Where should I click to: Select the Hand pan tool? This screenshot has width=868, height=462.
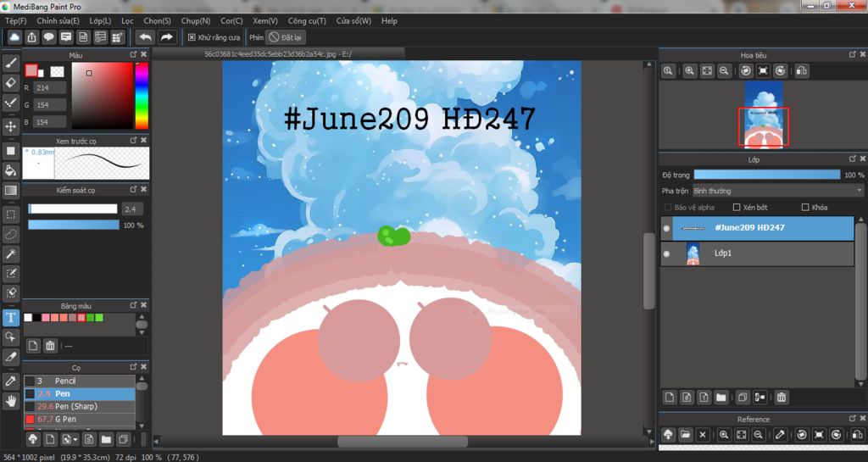coord(10,401)
